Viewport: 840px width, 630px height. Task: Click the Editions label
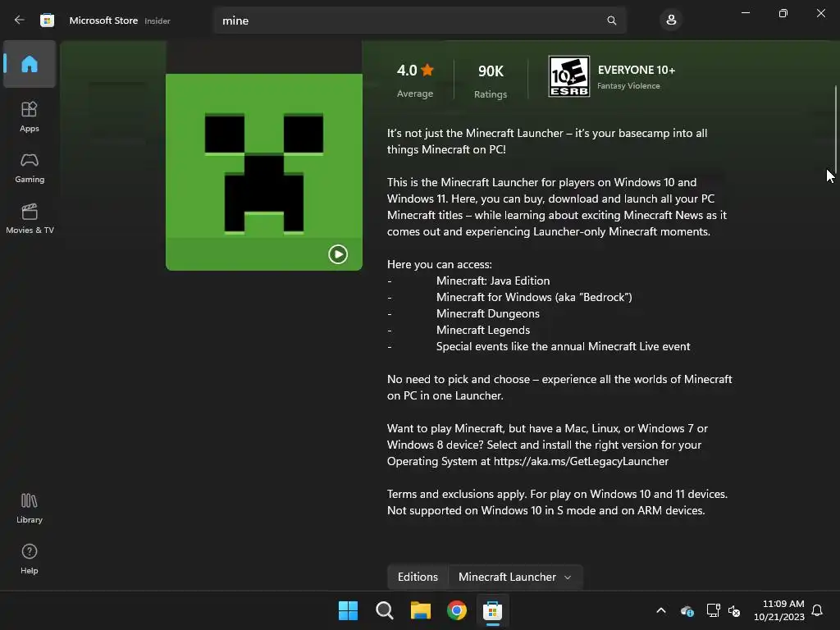point(418,577)
